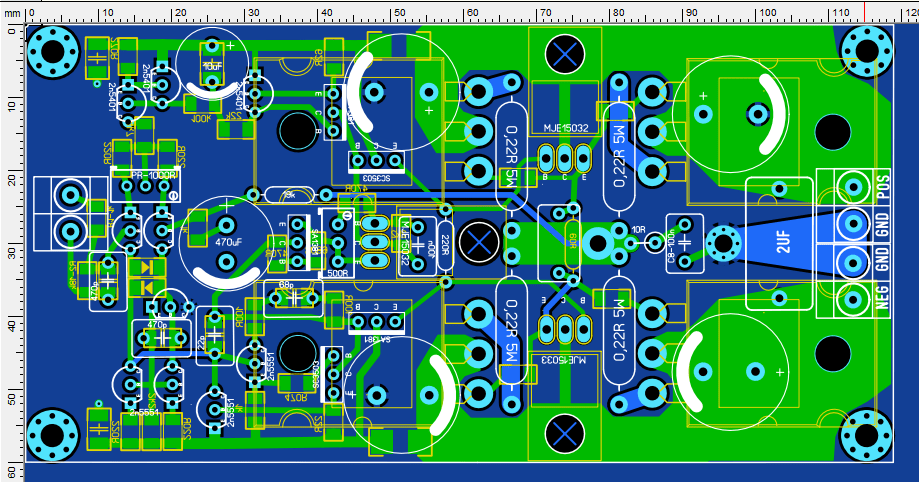Click the 10R resistor label
Image resolution: width=919 pixels, height=482 pixels.
pyautogui.click(x=638, y=229)
